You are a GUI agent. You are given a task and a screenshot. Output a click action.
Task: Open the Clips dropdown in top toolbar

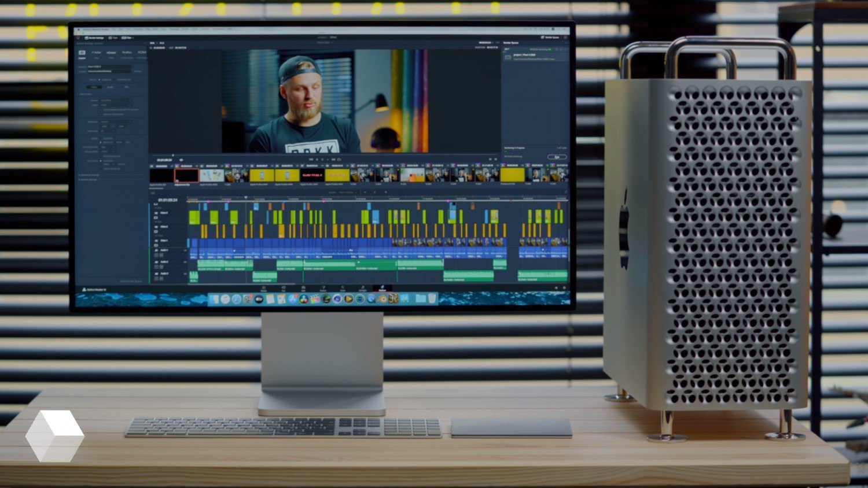127,38
